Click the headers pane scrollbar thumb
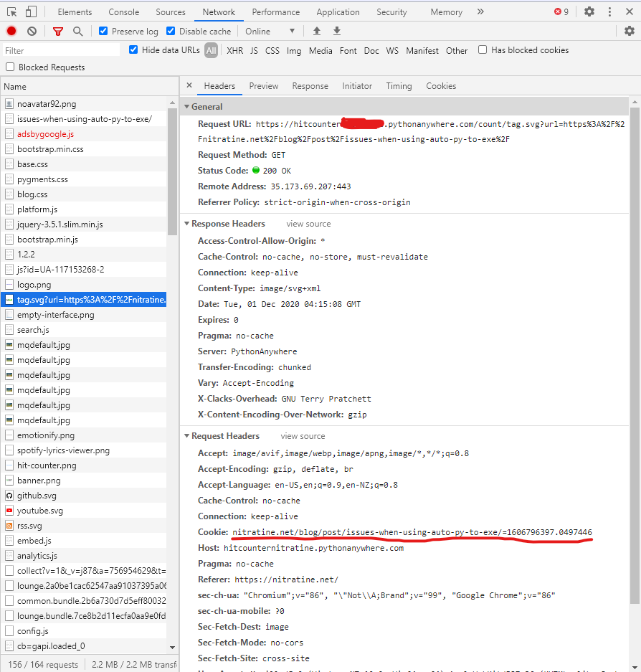The width and height of the screenshot is (641, 672). [x=635, y=356]
